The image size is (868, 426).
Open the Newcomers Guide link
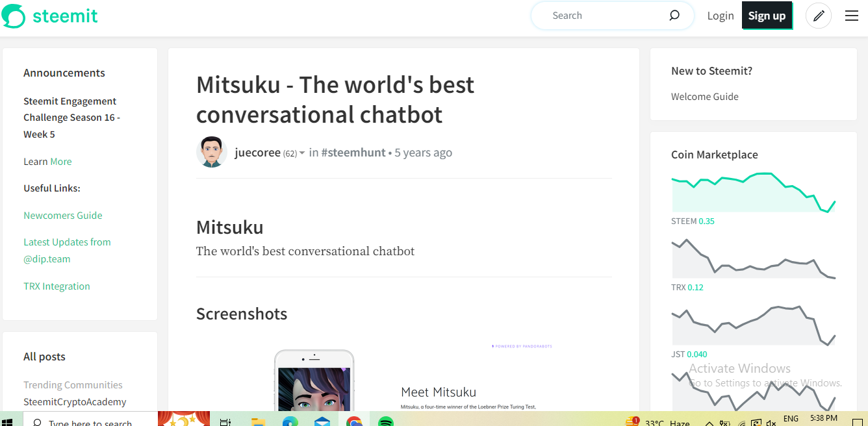point(62,215)
